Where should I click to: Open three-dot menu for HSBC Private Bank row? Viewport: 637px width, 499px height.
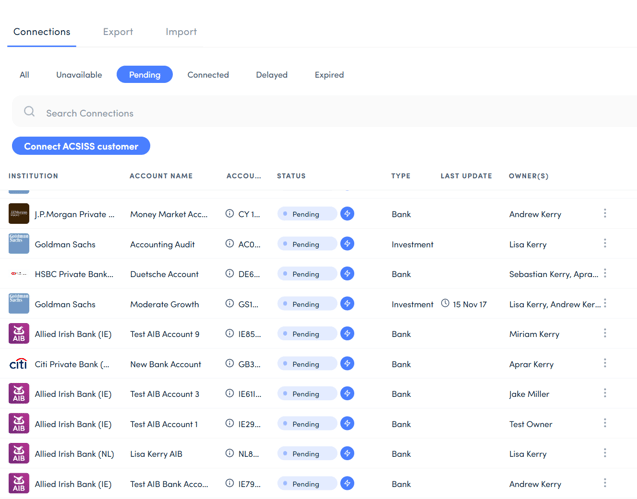click(605, 274)
